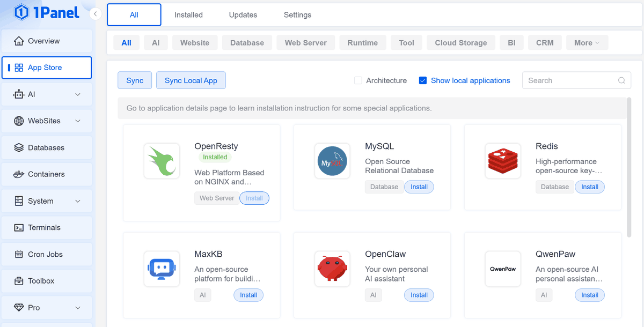This screenshot has height=327, width=644.
Task: Uncheck Show local applications
Action: pyautogui.click(x=422, y=80)
